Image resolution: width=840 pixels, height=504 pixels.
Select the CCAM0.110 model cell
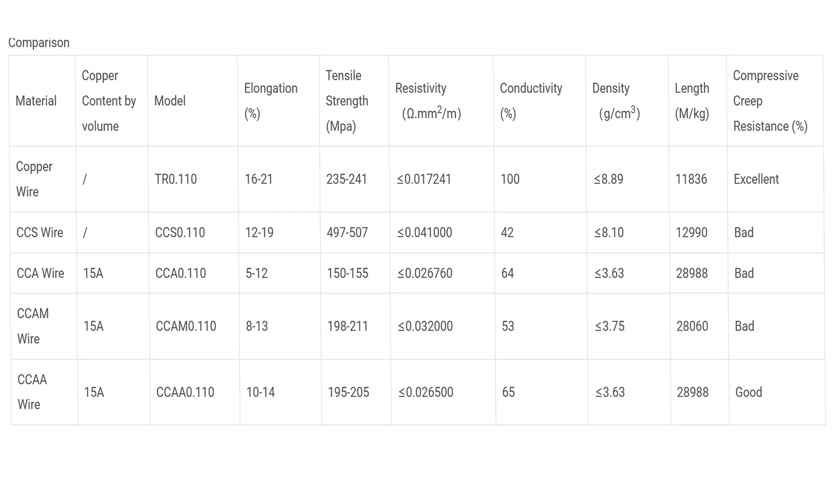[186, 326]
